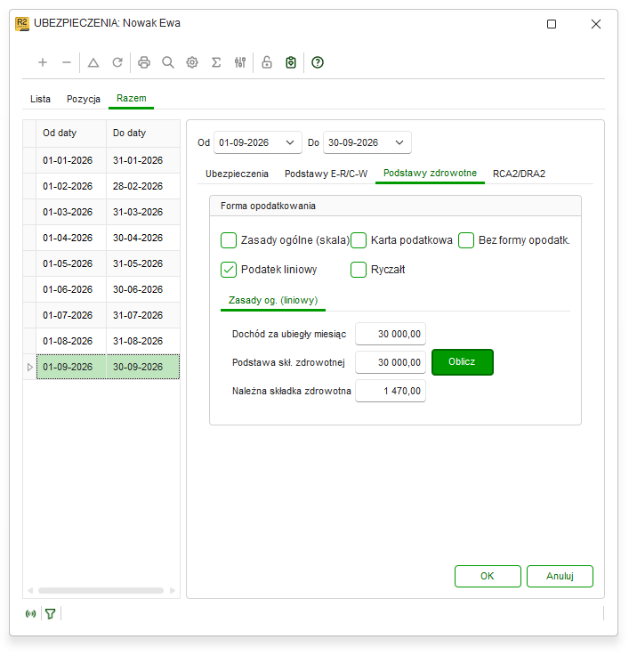The width and height of the screenshot is (637, 672).
Task: Click the row indicator arrow beside 01-09-2026
Action: (29, 367)
